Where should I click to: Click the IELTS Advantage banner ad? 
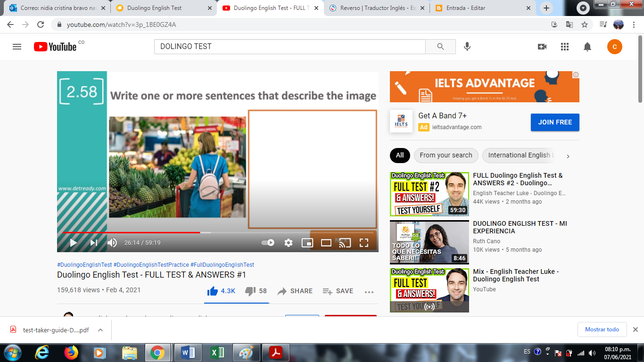(x=485, y=87)
